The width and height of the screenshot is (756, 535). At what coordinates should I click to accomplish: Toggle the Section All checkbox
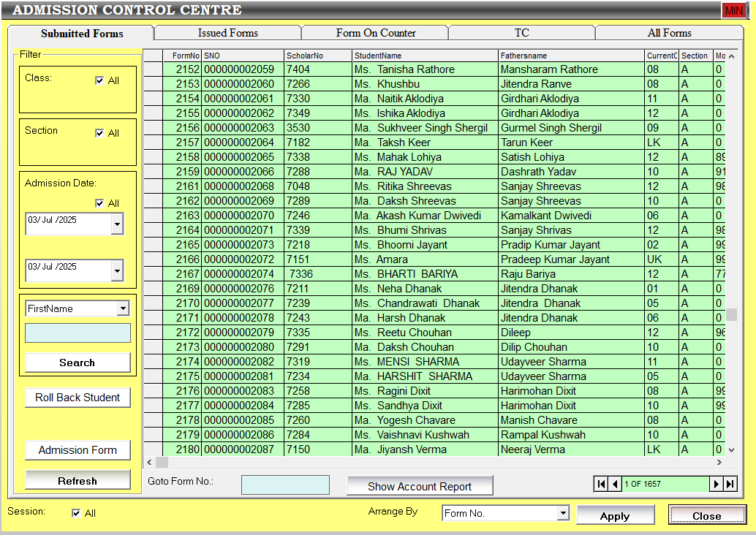[x=99, y=133]
